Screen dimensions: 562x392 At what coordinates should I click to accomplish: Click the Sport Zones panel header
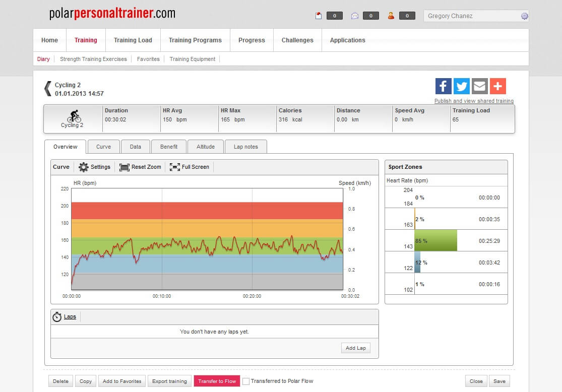pos(446,167)
